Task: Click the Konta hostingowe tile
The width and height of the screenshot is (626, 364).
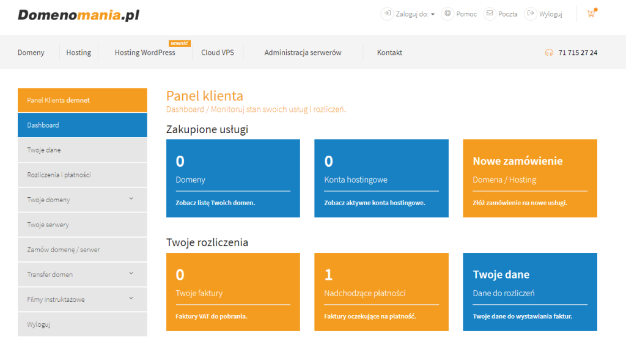Action: (x=381, y=178)
